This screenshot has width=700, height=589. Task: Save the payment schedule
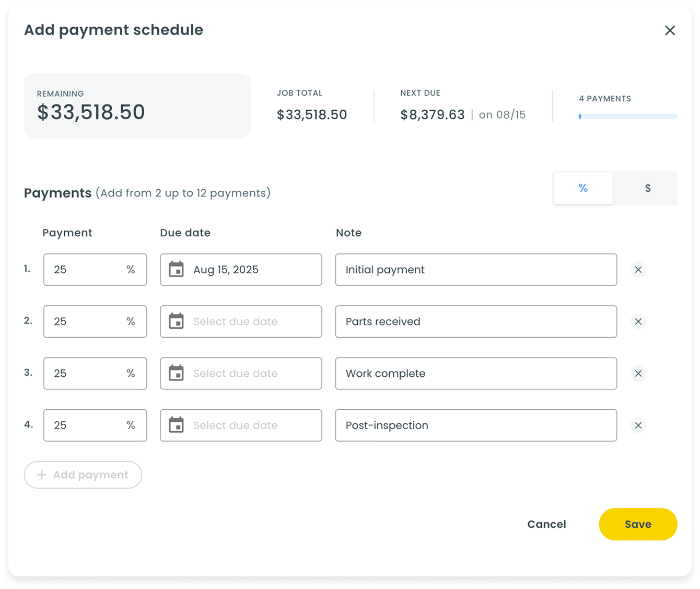click(x=638, y=524)
